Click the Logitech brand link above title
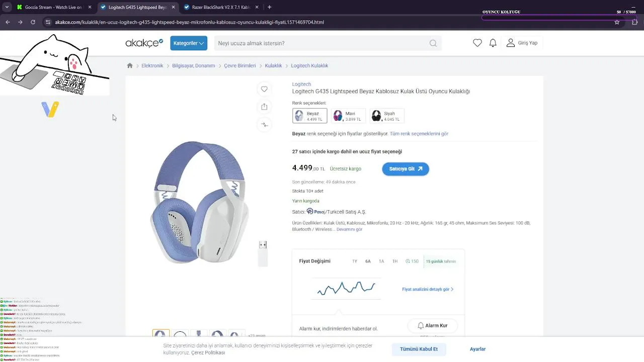The height and width of the screenshot is (362, 644). 302,84
